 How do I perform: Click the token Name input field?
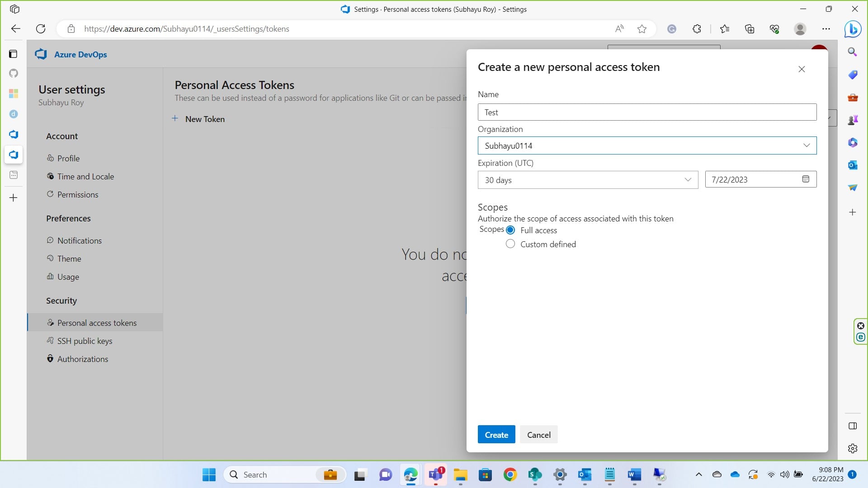tap(647, 112)
